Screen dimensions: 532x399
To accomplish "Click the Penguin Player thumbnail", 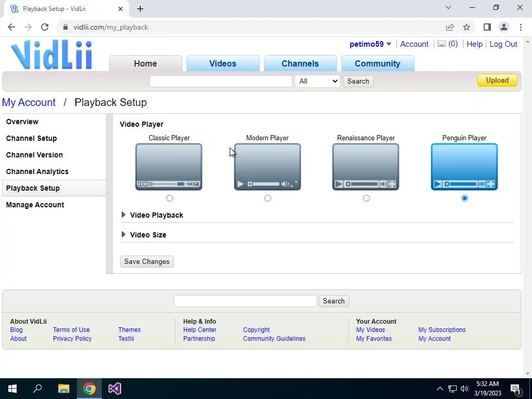I will point(464,167).
